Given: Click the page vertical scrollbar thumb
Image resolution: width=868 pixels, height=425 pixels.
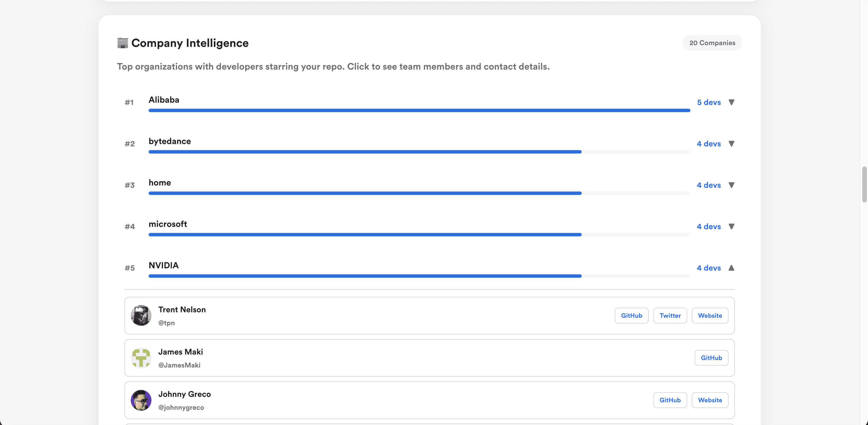Looking at the screenshot, I should point(864,184).
